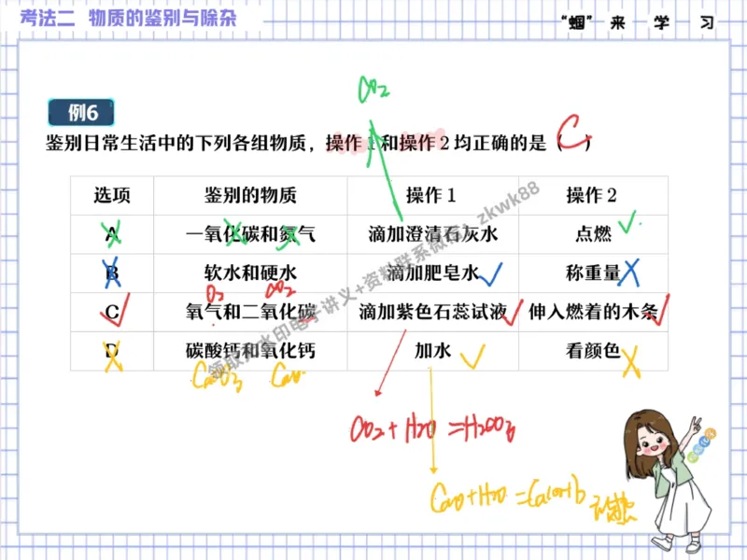Click the '鉴别的物质' column header
Screen dimensions: 747x560
click(250, 195)
